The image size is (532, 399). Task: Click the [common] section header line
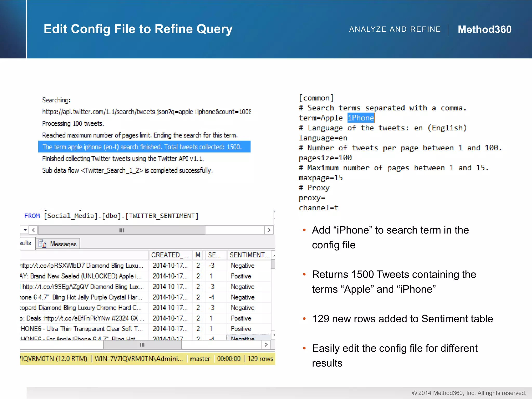point(316,98)
